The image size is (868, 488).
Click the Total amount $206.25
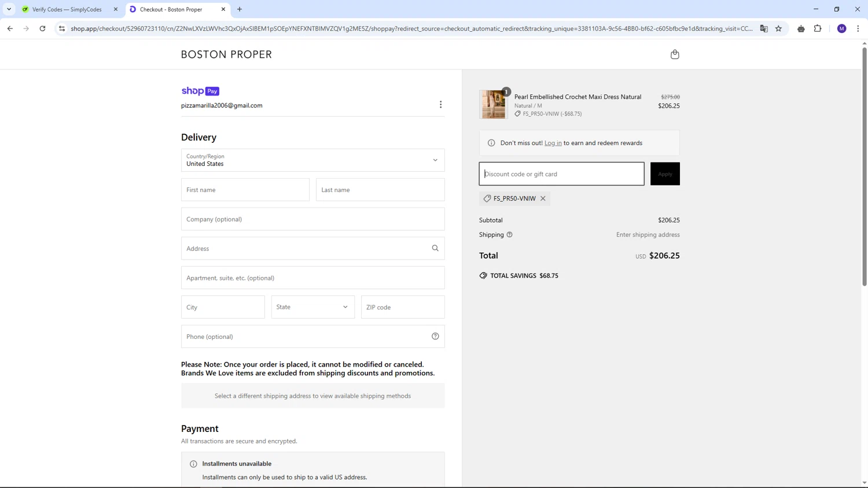click(664, 256)
